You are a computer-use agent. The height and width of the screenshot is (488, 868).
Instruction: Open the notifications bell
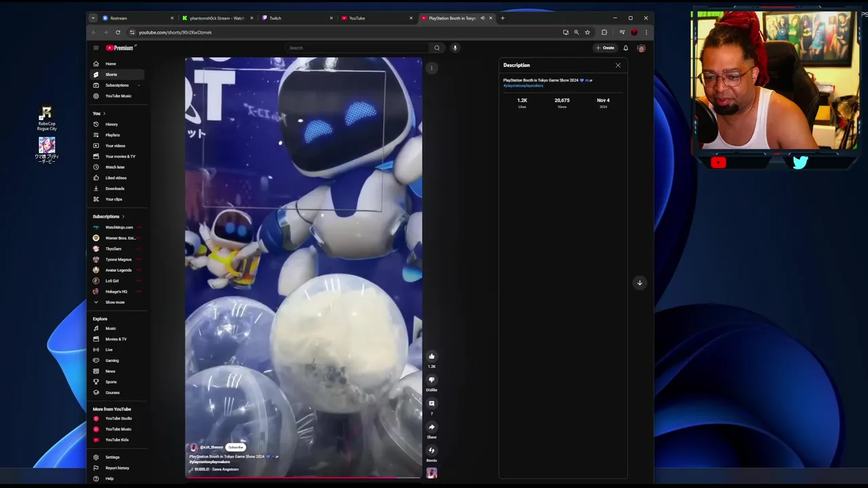click(x=625, y=48)
